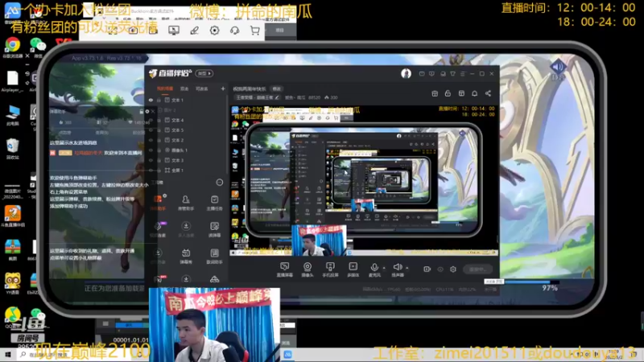Viewport: 644px width, 362px height.
Task: Open 此电脑 desktop icon
Action: click(12, 115)
